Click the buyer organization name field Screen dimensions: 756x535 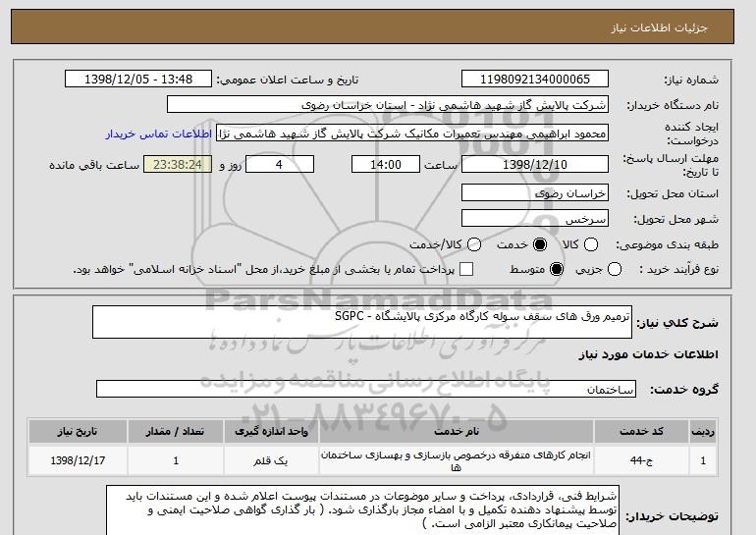(x=388, y=105)
